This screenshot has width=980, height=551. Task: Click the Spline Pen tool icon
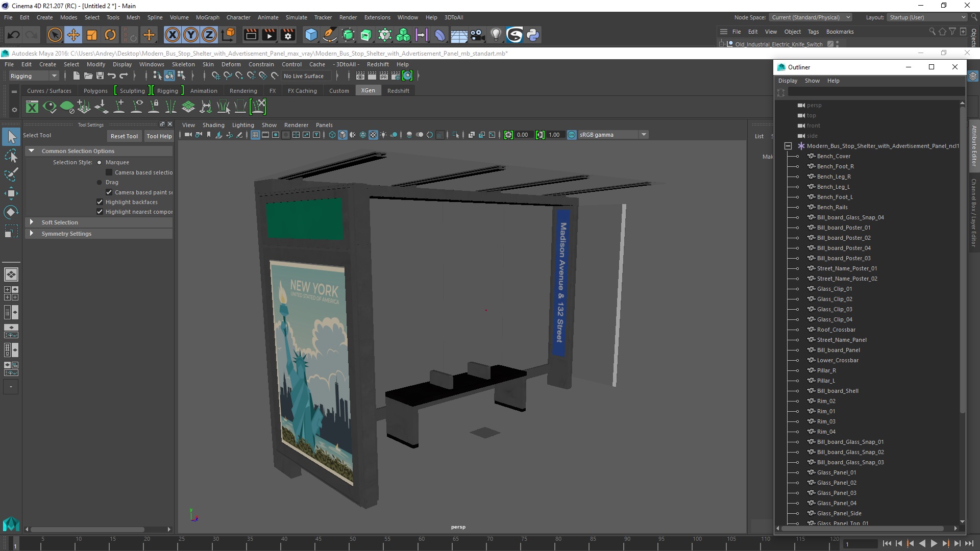330,35
